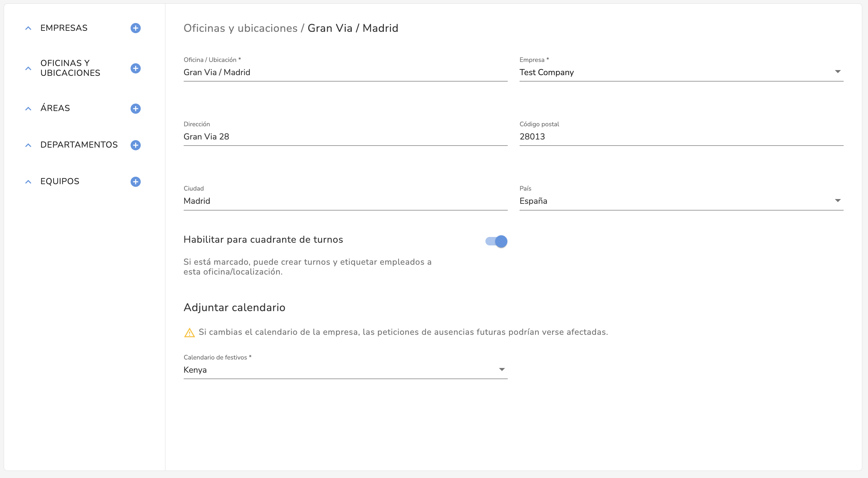The width and height of the screenshot is (868, 478).
Task: Open Calendario de festivos dropdown showing Kenya
Action: click(345, 370)
